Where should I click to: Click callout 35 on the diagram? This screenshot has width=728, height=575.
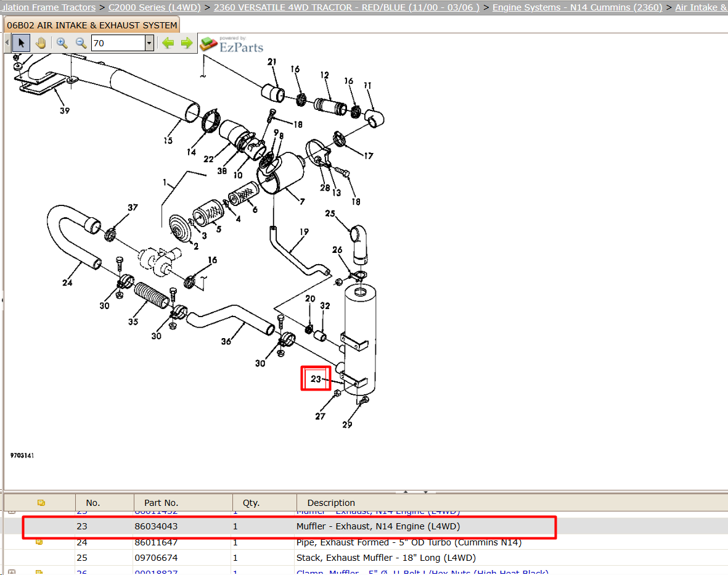tap(133, 321)
